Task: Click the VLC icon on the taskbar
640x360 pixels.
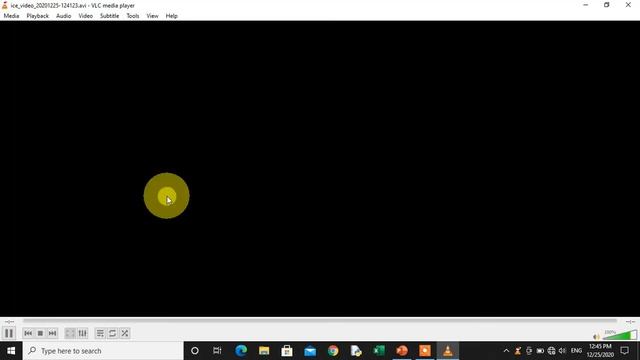Action: click(448, 351)
